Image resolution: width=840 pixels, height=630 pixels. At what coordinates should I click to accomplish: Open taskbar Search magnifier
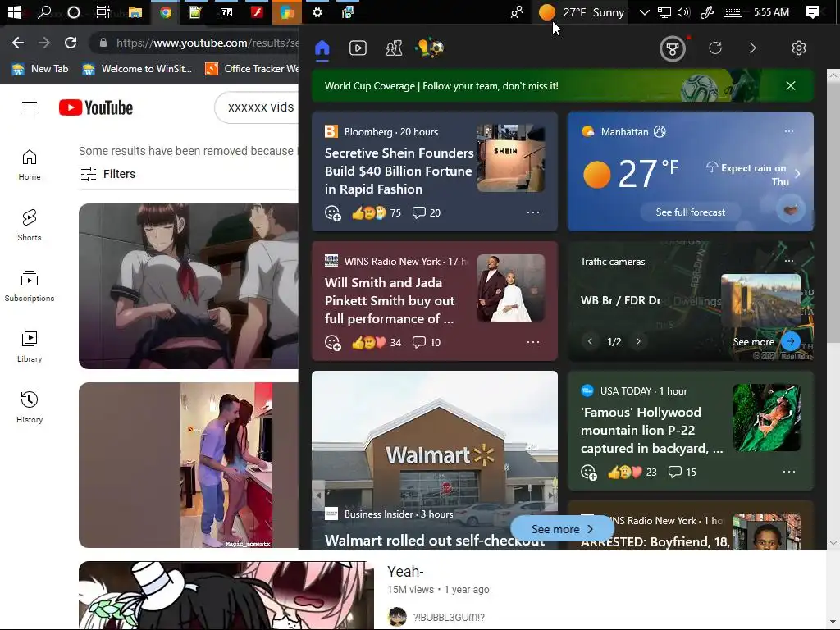coord(44,11)
